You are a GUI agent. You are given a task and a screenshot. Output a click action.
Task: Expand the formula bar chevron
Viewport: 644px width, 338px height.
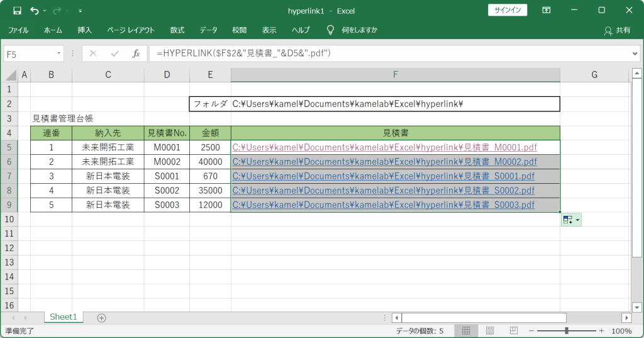635,54
